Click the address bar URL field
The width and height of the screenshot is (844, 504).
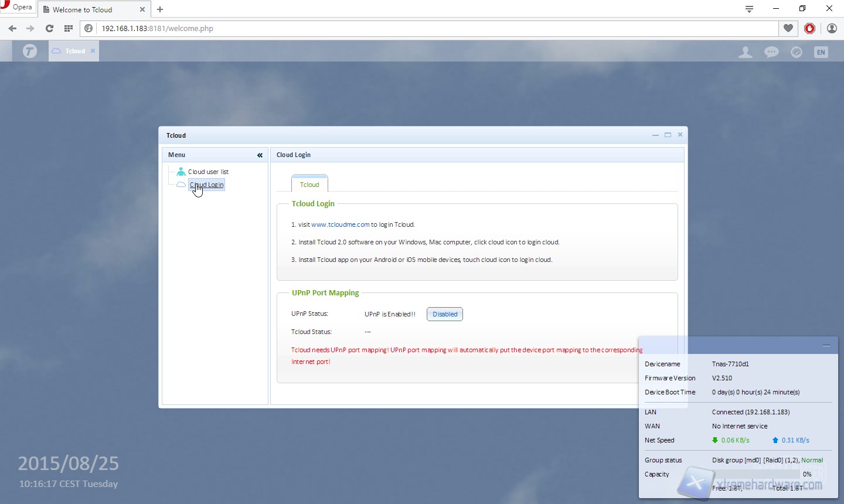(x=410, y=28)
